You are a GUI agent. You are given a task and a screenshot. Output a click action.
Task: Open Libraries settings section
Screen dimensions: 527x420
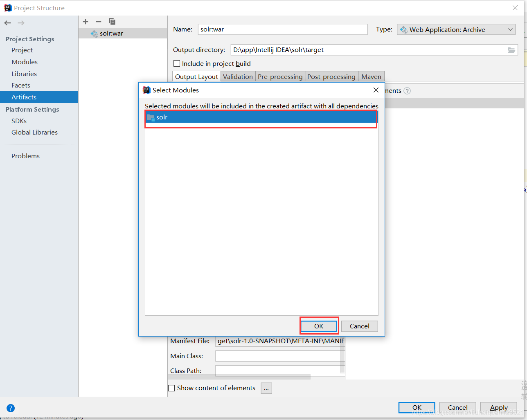(x=24, y=74)
